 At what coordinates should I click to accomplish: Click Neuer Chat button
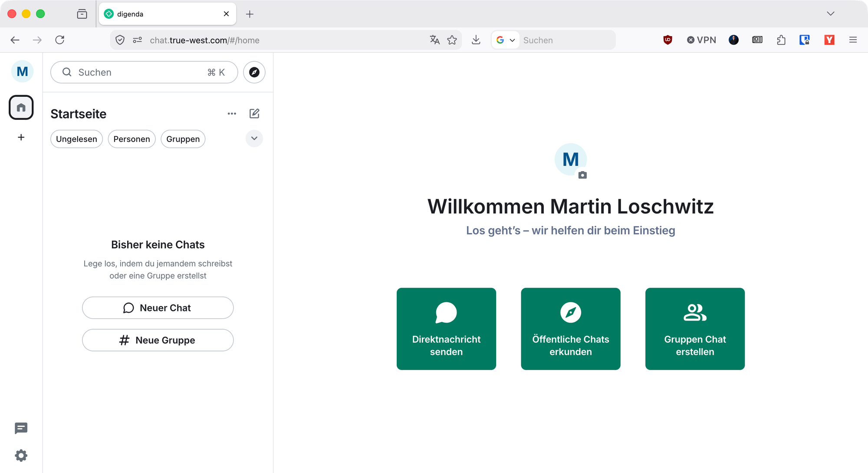pos(158,308)
